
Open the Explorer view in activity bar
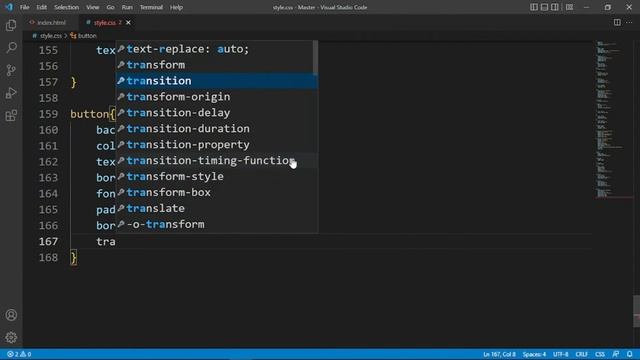[x=11, y=25]
